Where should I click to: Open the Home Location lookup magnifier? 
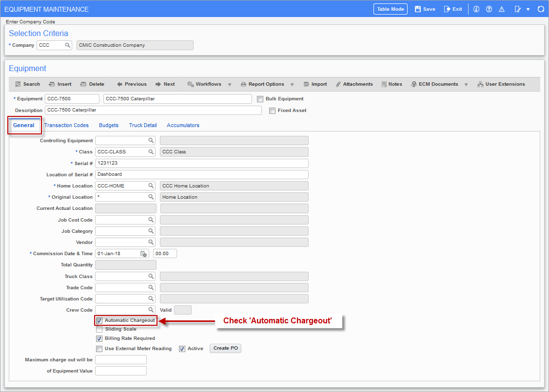[151, 186]
